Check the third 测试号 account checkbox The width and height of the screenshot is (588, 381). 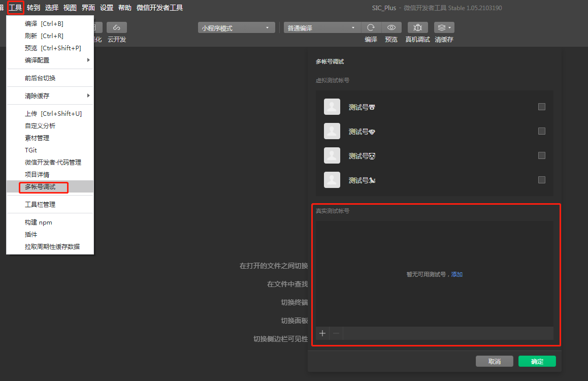[x=541, y=155]
